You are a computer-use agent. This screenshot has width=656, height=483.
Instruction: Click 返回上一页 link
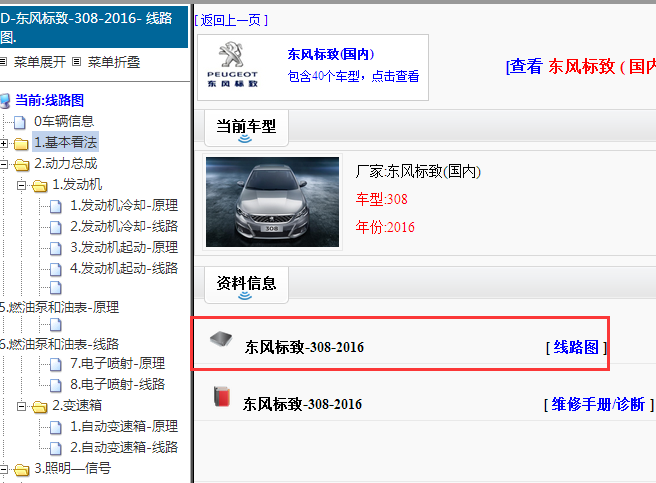click(231, 20)
